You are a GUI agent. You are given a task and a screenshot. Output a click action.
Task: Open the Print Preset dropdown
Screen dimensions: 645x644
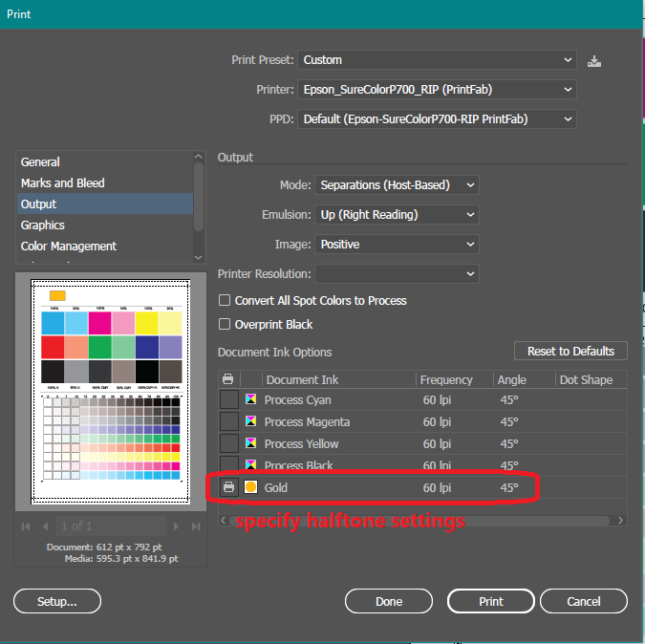click(x=437, y=59)
